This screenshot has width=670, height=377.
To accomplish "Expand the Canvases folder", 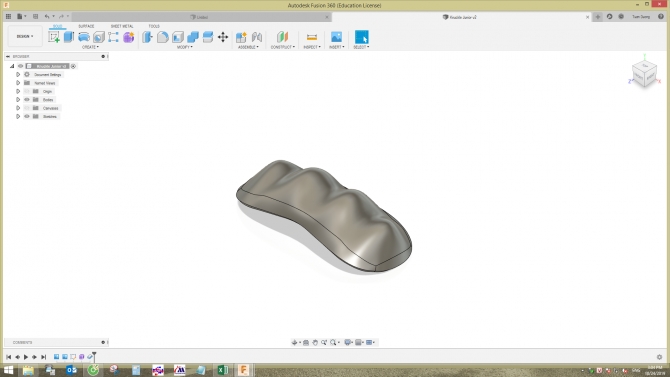I will coord(18,108).
